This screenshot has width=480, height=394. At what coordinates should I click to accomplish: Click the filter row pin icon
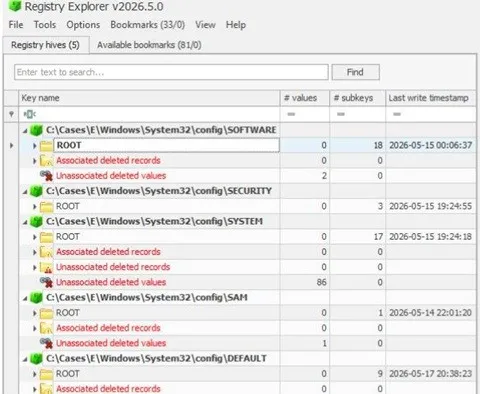[11, 114]
